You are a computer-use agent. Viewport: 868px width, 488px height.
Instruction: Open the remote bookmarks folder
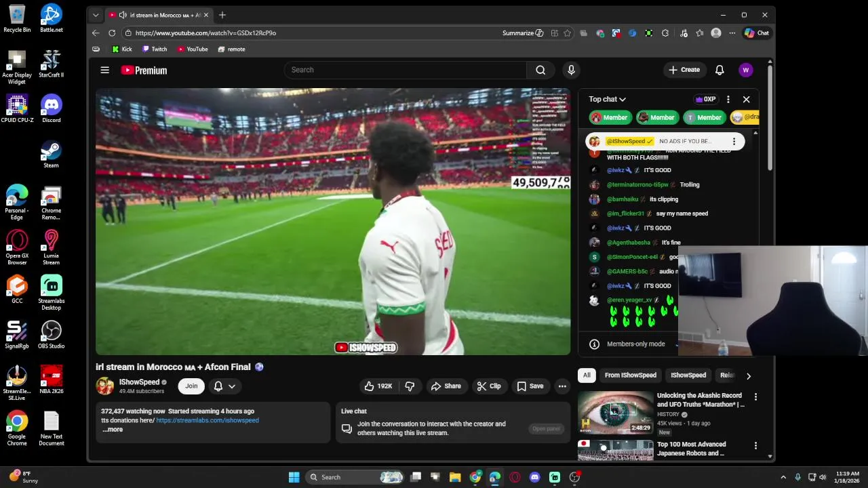pos(231,49)
